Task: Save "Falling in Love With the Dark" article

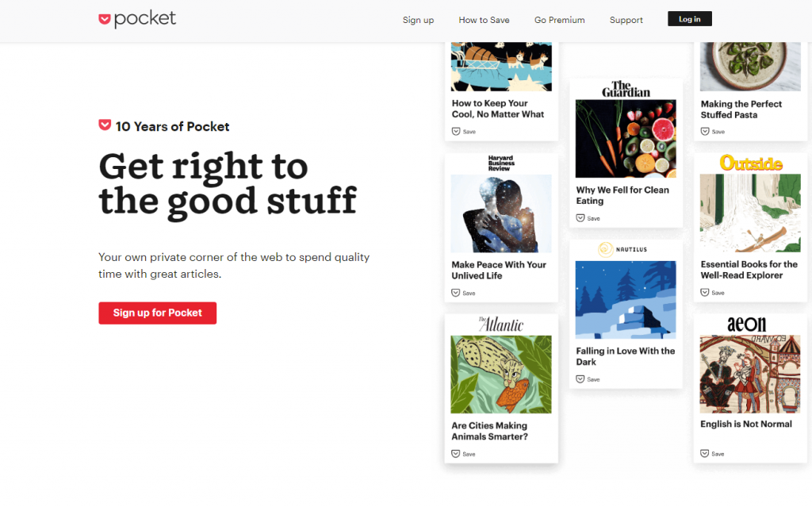Action: [x=588, y=379]
